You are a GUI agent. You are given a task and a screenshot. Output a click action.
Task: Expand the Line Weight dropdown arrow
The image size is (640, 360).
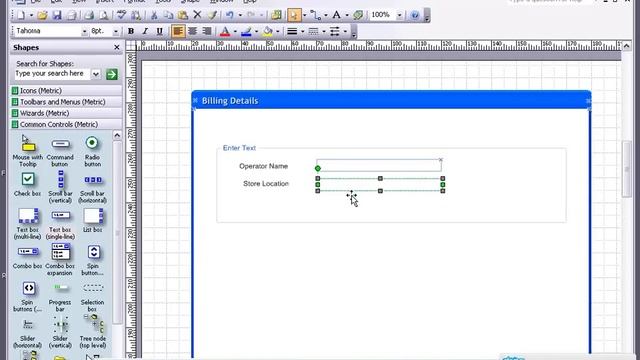(x=302, y=31)
